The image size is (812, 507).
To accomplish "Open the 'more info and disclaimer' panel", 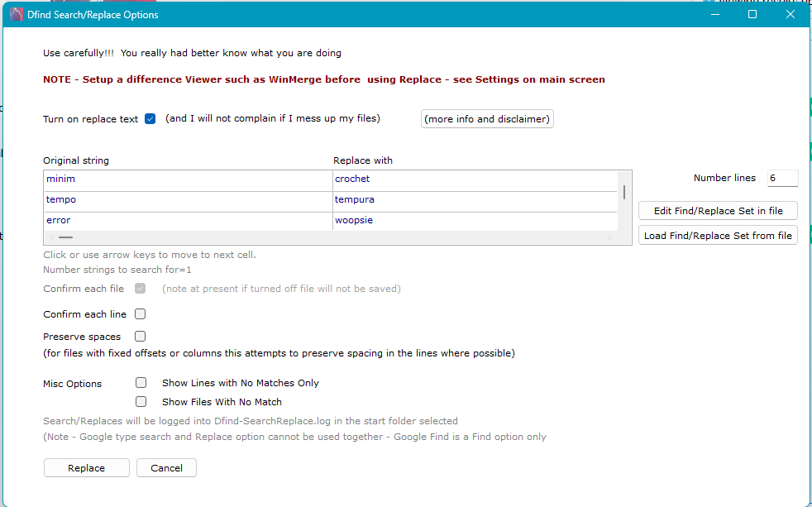I will click(x=486, y=118).
